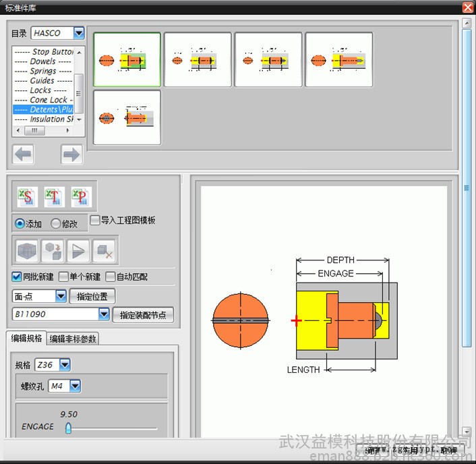Click the ENGAGE slider handle

click(68, 428)
